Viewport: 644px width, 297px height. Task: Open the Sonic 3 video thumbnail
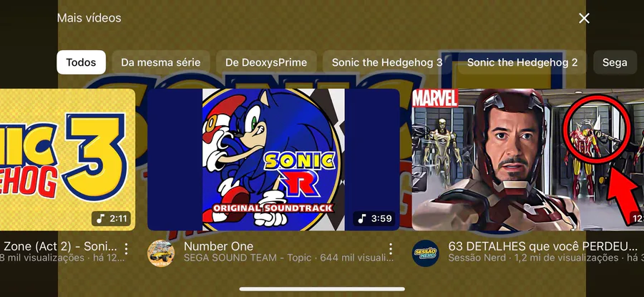pyautogui.click(x=67, y=160)
